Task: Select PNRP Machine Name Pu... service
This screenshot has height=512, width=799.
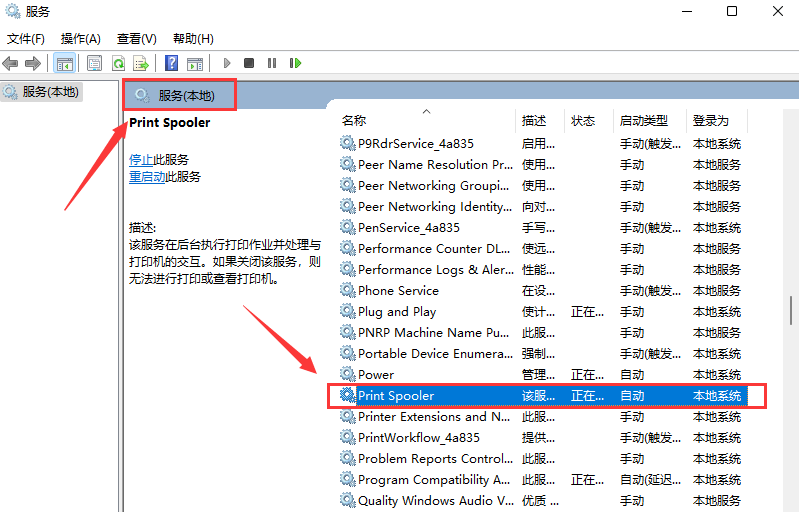Action: tap(543, 333)
